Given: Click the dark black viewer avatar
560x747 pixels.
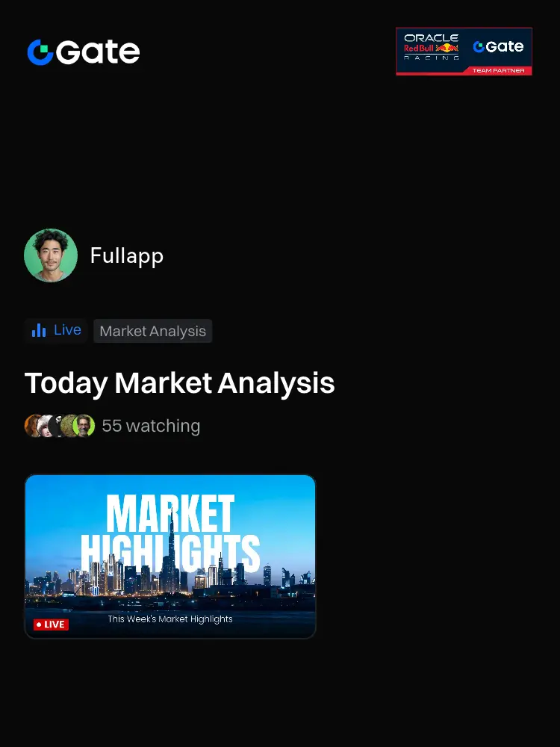Looking at the screenshot, I should [x=55, y=426].
